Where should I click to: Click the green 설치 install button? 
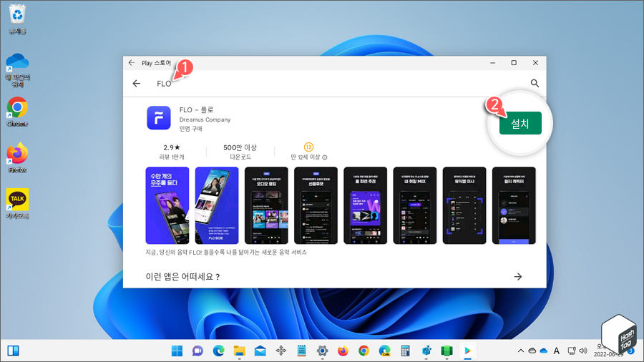click(520, 123)
